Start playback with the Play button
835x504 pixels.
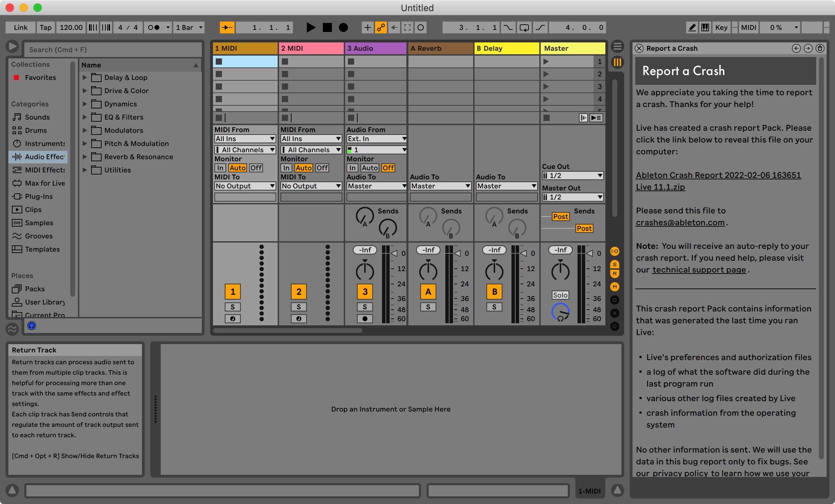click(310, 27)
